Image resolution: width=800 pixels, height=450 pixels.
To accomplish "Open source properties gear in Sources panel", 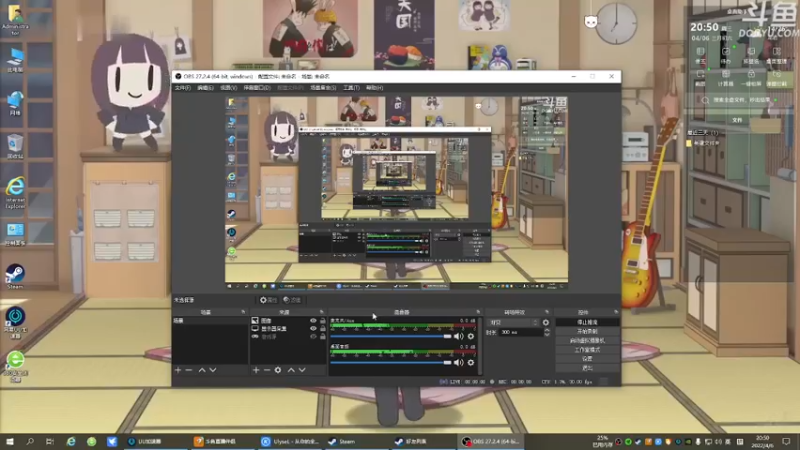I will [x=278, y=370].
